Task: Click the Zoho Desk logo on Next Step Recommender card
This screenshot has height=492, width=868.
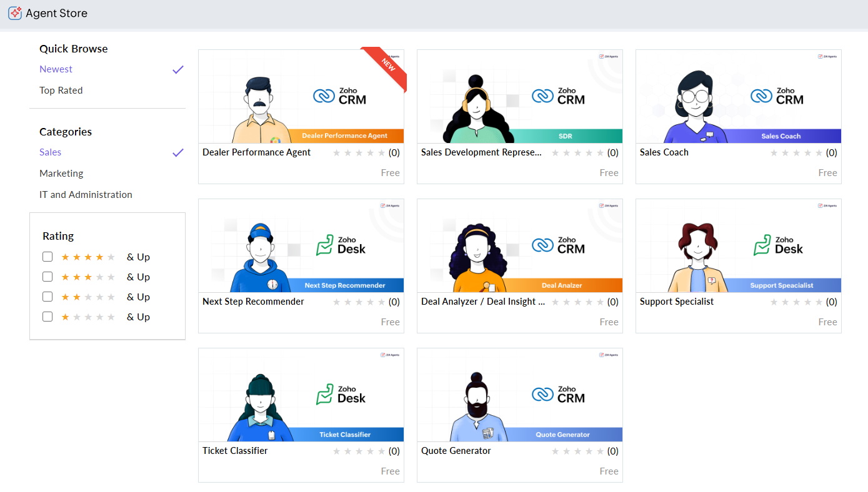Action: [x=341, y=245]
